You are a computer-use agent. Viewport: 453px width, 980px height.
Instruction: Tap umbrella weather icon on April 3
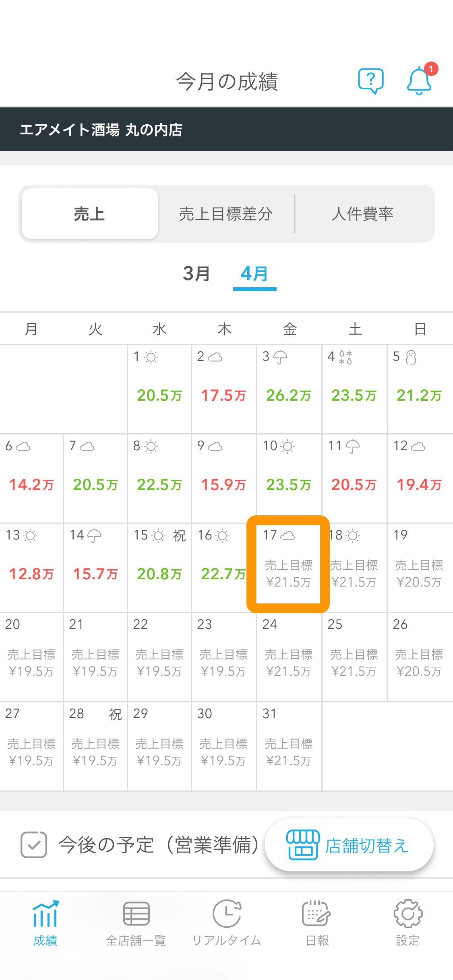pos(280,357)
